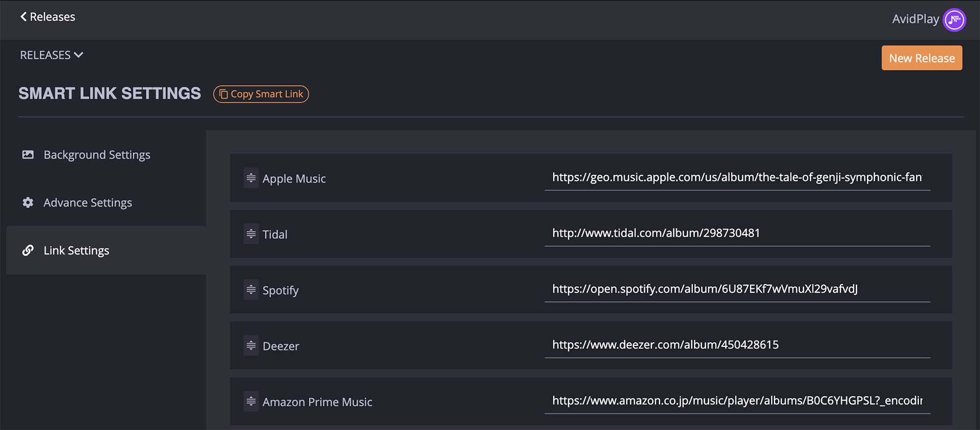
Task: Click into the Tidal URL field
Action: click(737, 233)
